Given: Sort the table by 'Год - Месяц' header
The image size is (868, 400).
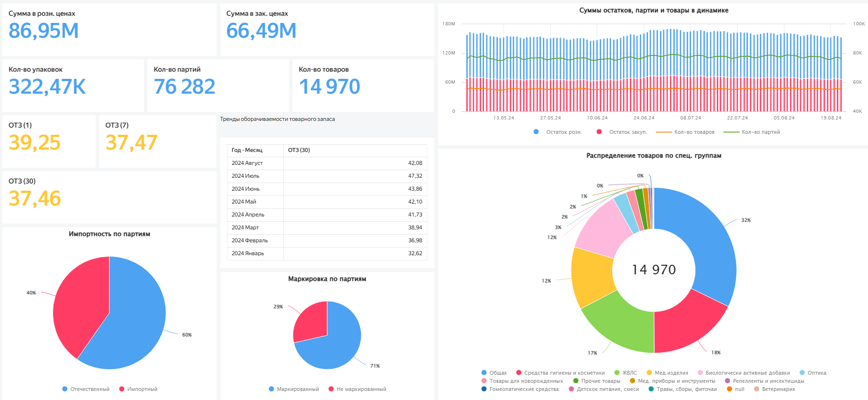Looking at the screenshot, I should [247, 150].
